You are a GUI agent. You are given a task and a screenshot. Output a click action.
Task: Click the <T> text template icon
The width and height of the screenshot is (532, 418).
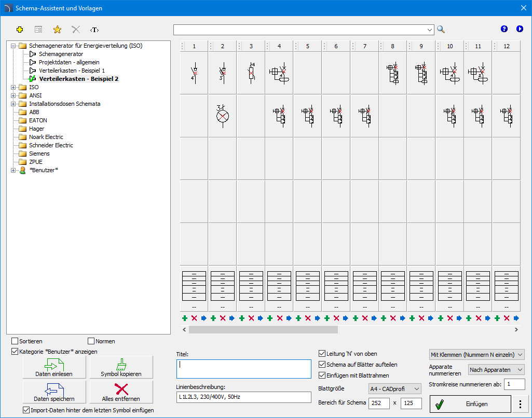[x=94, y=30]
